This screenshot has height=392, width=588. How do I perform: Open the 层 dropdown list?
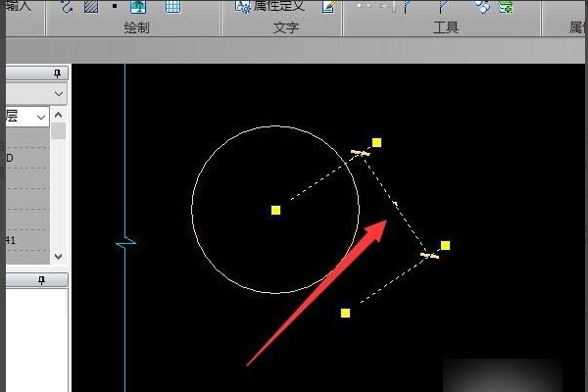click(41, 118)
